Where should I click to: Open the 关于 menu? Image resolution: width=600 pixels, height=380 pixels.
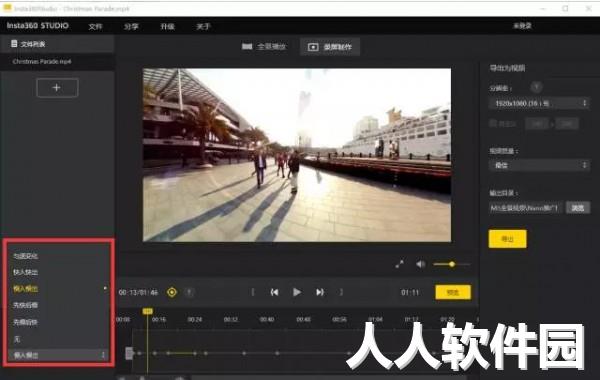click(203, 26)
